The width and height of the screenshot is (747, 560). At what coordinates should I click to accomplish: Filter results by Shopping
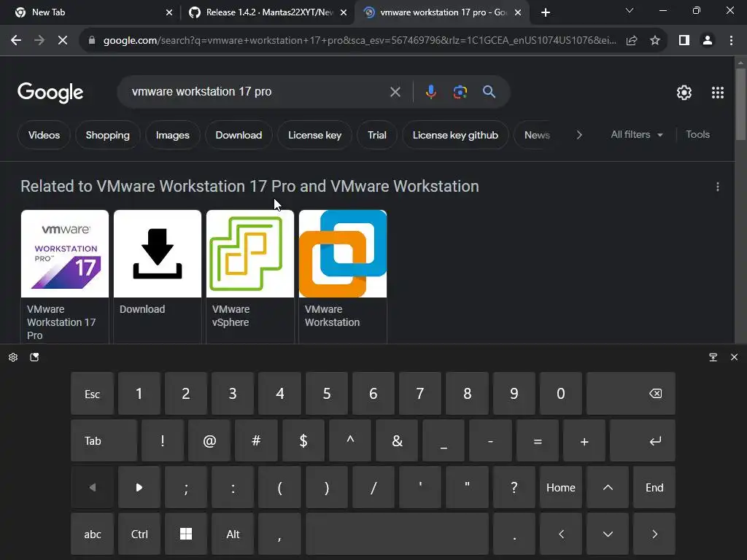[x=108, y=135]
